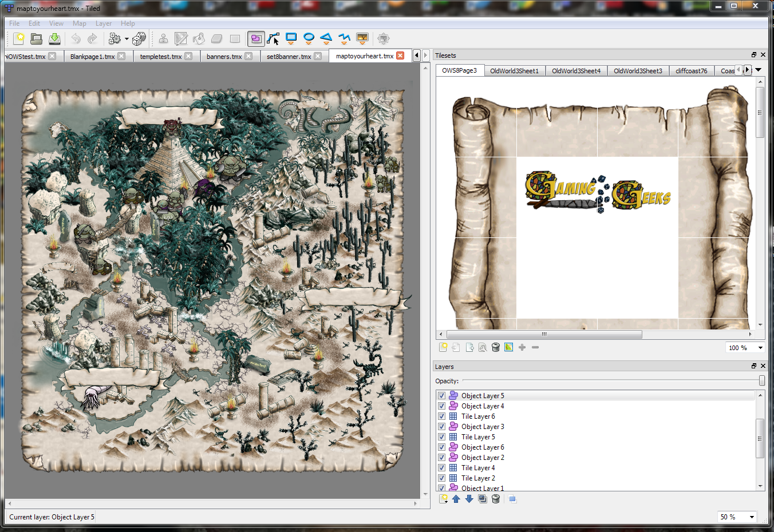Open a map file via folder icon
This screenshot has width=774, height=532.
[36, 38]
